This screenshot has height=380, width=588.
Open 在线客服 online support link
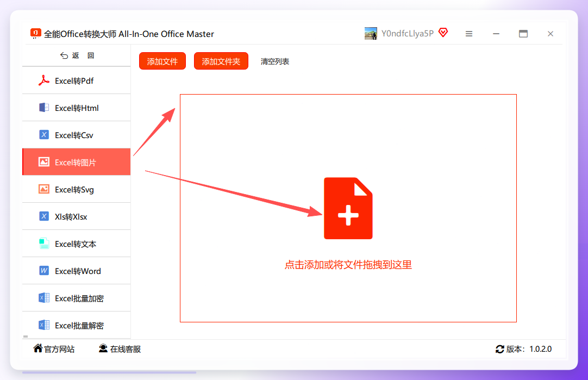coord(125,349)
